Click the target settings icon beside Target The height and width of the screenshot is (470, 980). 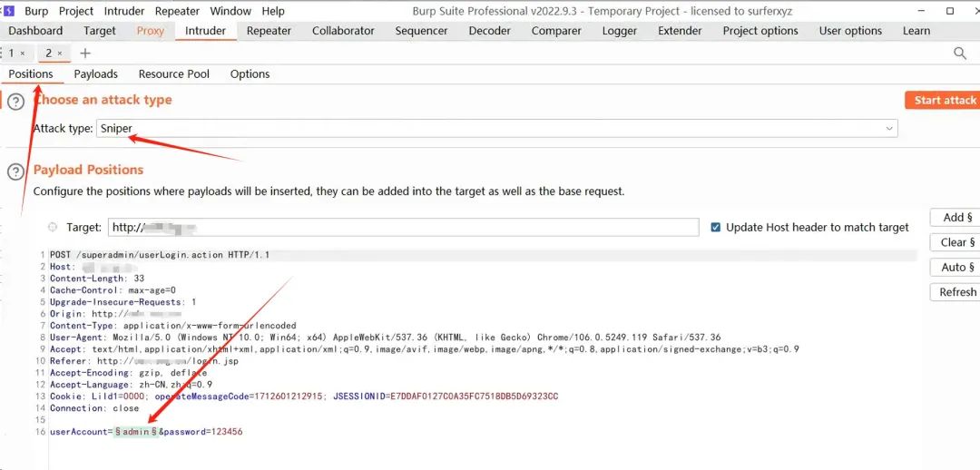[53, 228]
